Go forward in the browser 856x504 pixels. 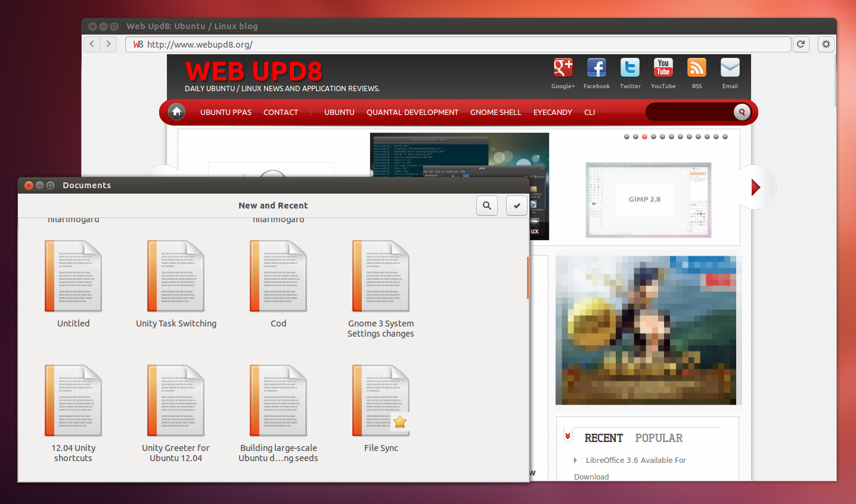(x=108, y=44)
